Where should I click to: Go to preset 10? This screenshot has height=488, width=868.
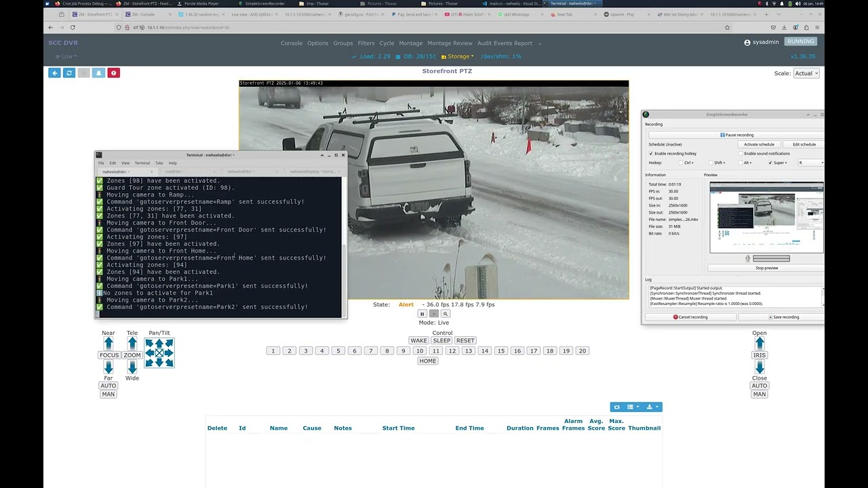420,351
